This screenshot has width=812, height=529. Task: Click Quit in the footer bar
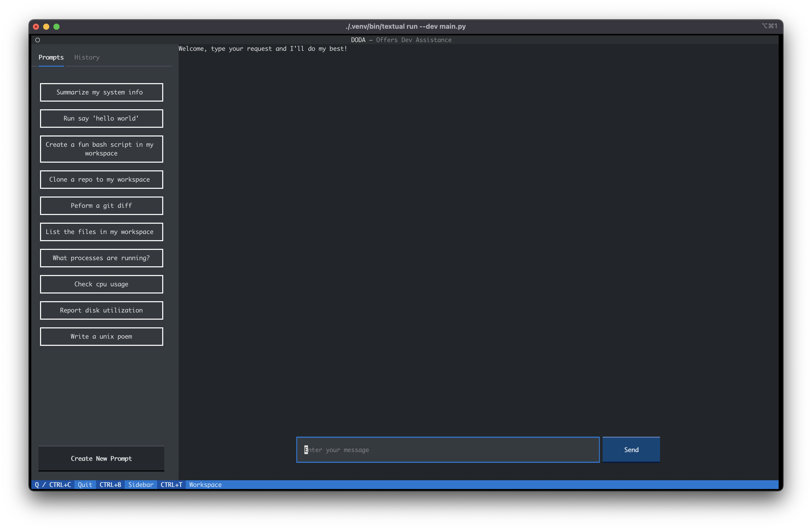(85, 485)
